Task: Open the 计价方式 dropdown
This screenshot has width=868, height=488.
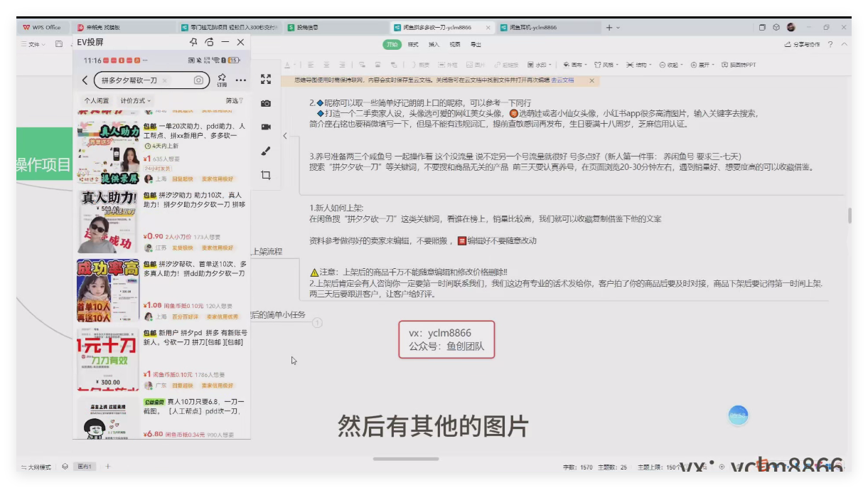Action: point(136,100)
